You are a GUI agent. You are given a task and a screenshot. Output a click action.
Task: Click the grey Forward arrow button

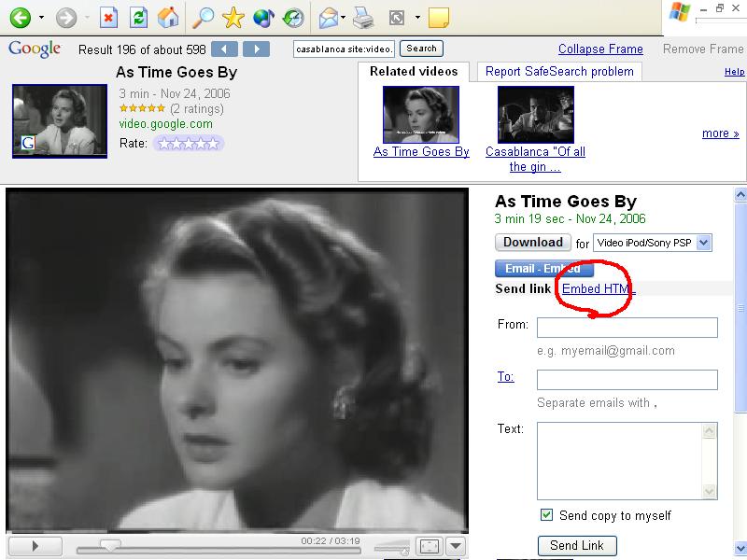point(65,18)
